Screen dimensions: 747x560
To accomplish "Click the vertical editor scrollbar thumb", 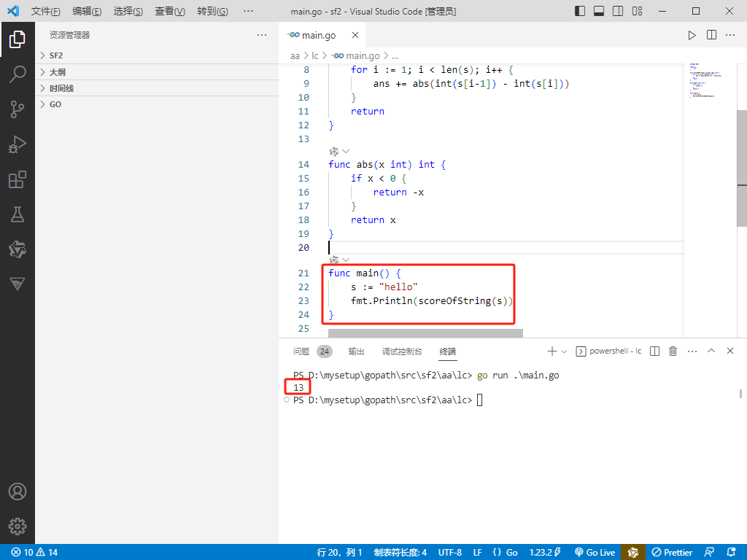I will click(742, 169).
